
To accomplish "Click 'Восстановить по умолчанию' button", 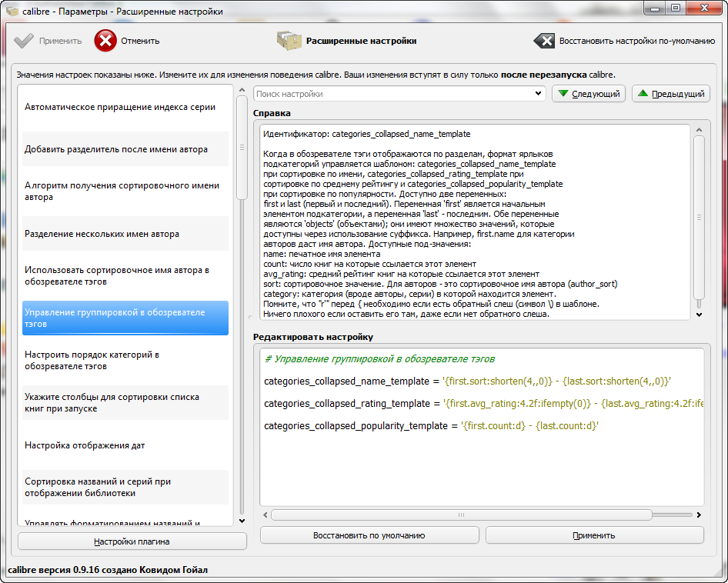I will (369, 535).
